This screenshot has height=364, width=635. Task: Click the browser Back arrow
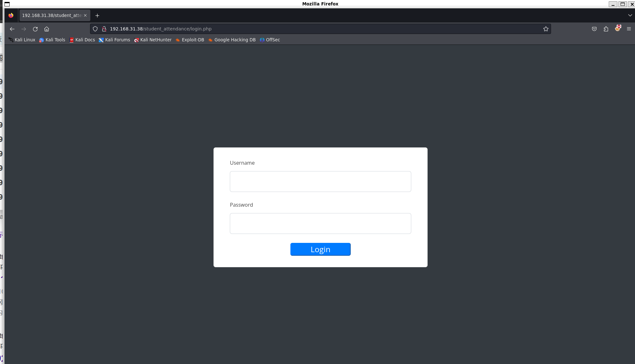coord(12,29)
